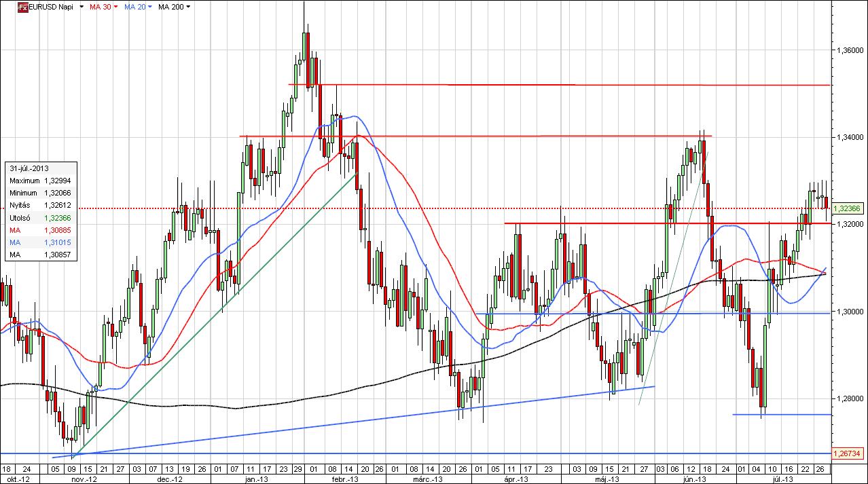This screenshot has width=868, height=484.
Task: Select the Minimum 1,32066 row
Action: 40,193
